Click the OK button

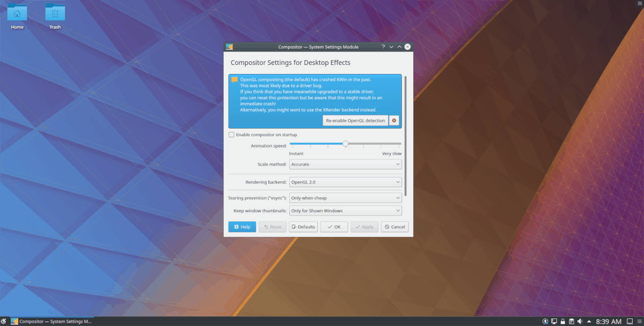coord(334,227)
